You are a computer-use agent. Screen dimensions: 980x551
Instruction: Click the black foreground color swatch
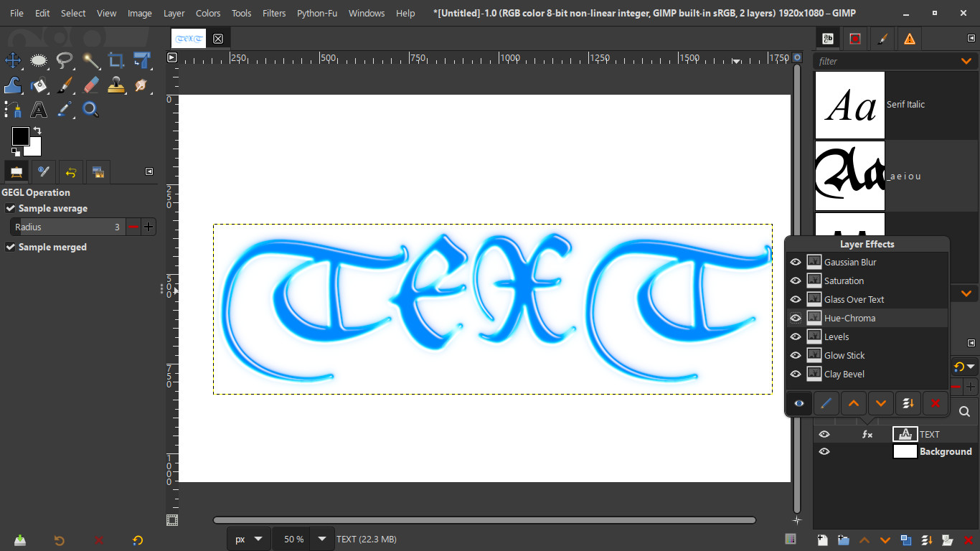click(x=20, y=136)
